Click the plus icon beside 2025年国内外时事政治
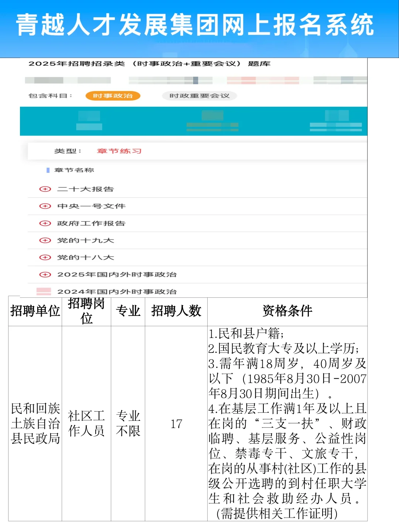 [x=45, y=275]
